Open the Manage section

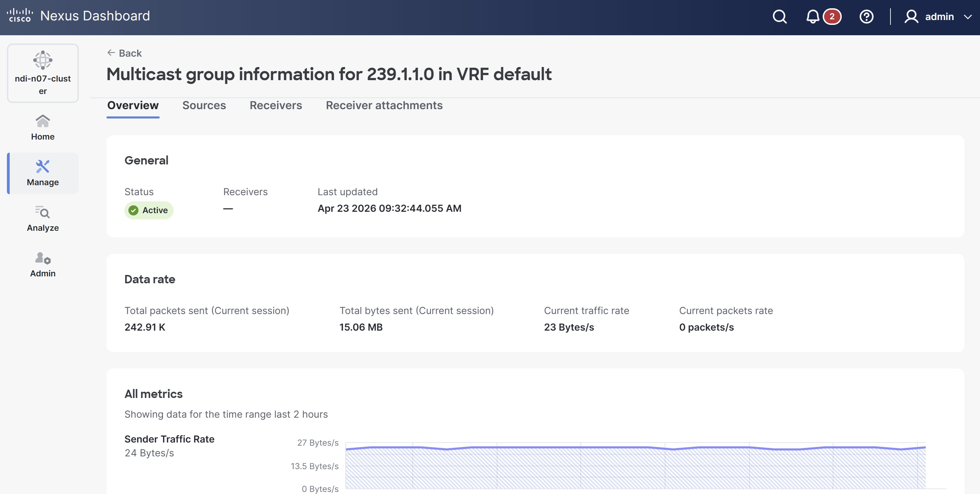(43, 173)
